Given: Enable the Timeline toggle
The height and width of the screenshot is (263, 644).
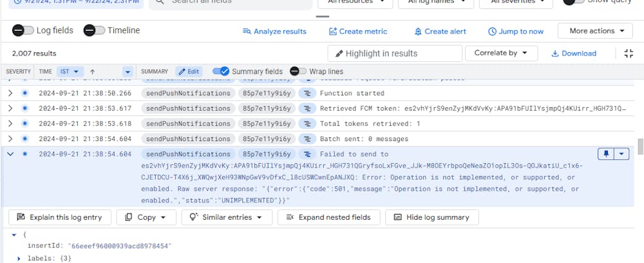Looking at the screenshot, I should (95, 30).
